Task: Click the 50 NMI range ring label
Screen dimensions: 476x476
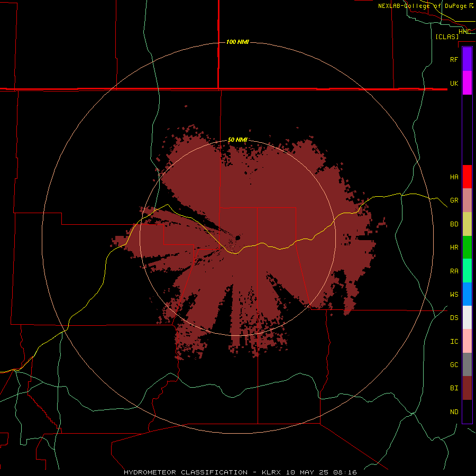Action: (237, 140)
